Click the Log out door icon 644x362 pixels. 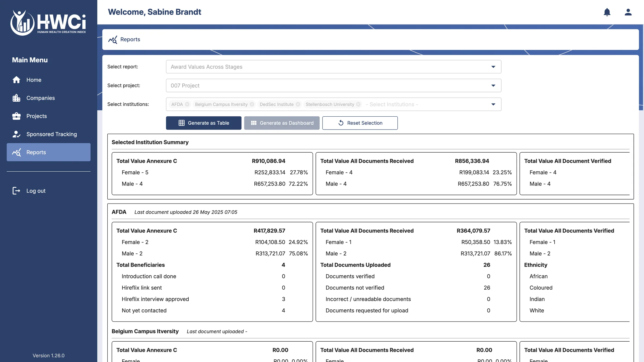click(x=16, y=191)
